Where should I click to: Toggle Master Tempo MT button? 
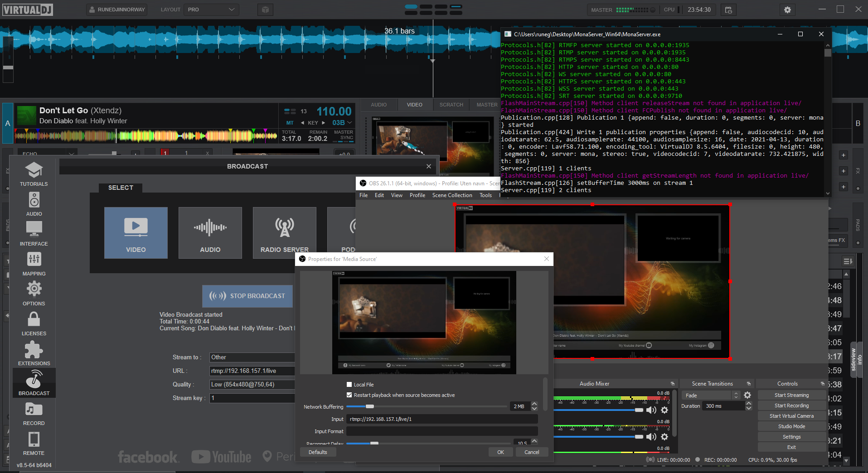290,123
